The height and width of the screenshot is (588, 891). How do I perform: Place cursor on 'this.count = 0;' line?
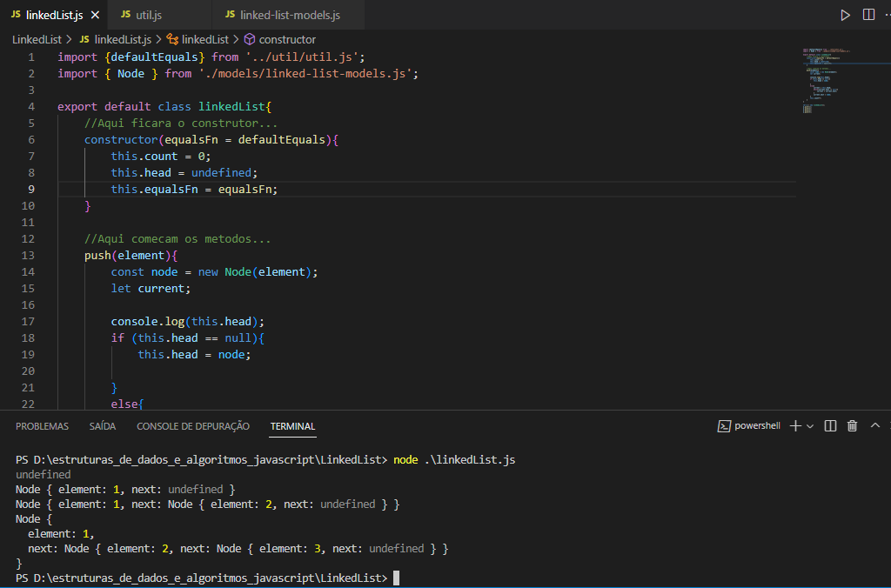click(161, 157)
